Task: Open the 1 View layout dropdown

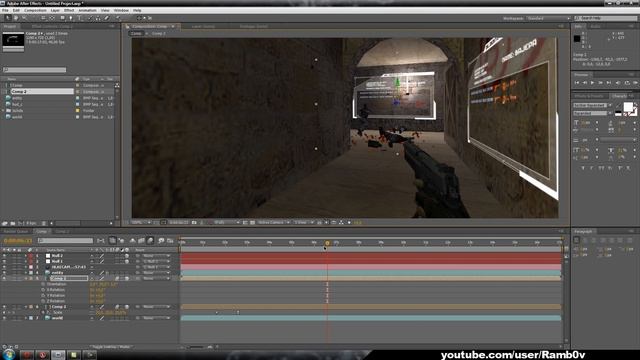Action: (x=304, y=222)
